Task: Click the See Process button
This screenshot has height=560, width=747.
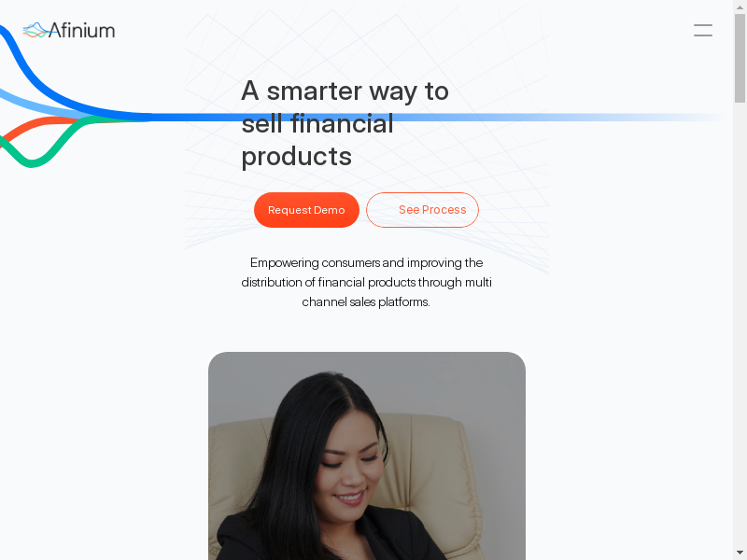Action: coord(422,210)
